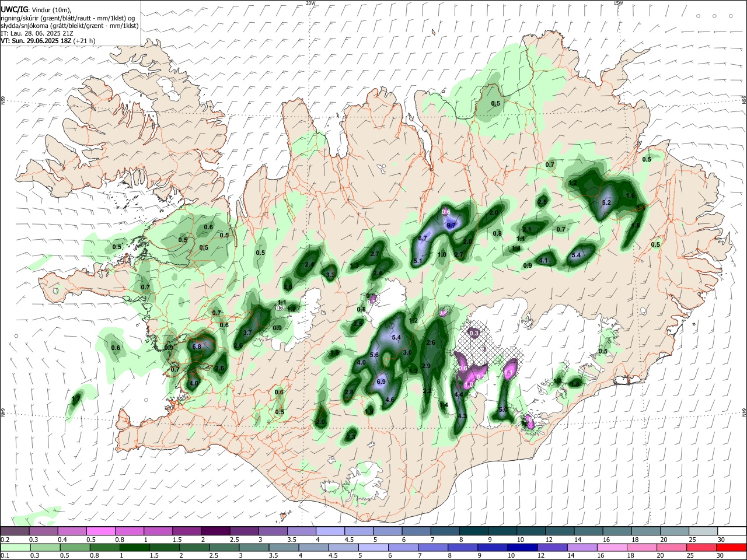747x560 pixels.
Task: Click the navy blue swatch between 10 and 12
Action: 521,548
